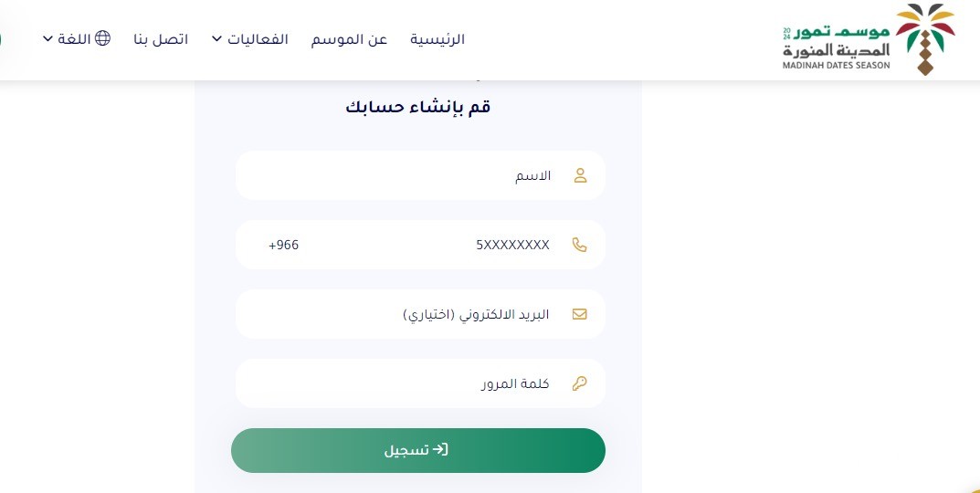Open the اللغة language selector label

point(74,38)
